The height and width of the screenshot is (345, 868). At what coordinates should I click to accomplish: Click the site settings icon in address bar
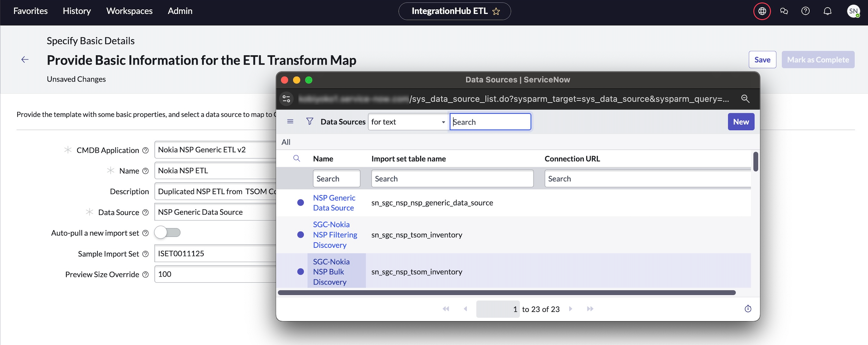point(287,99)
